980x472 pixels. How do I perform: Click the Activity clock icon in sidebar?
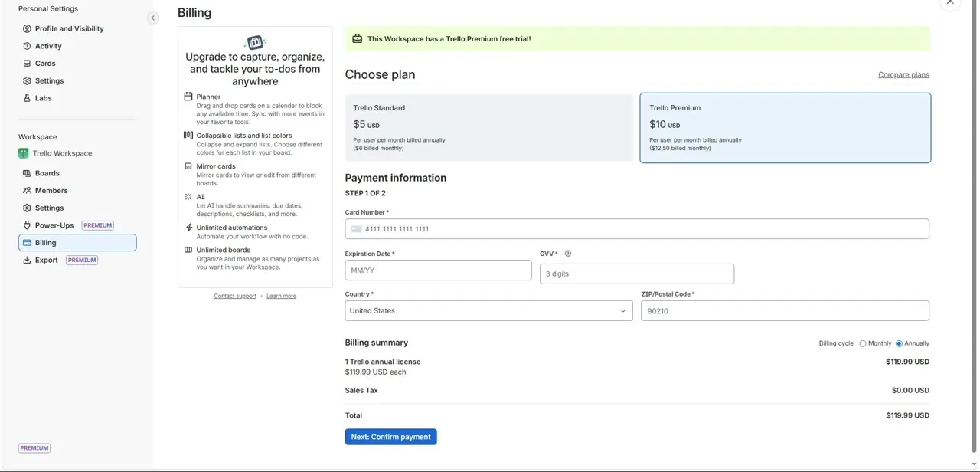point(27,46)
